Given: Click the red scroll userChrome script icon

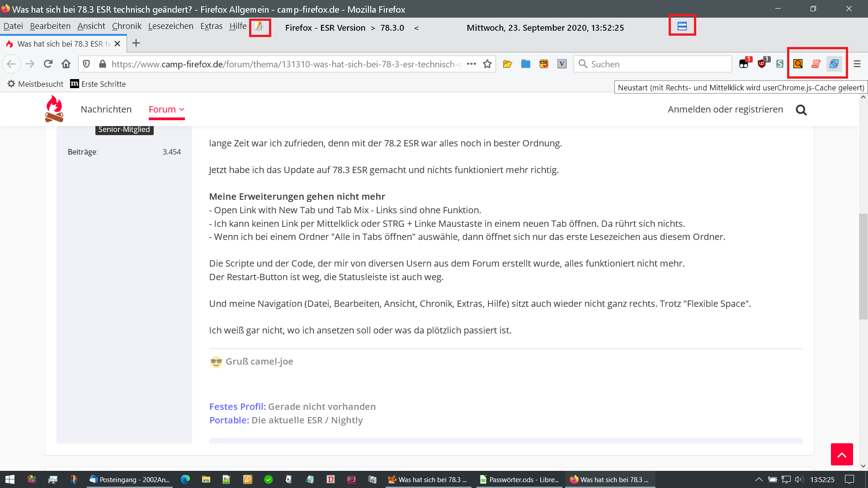Looking at the screenshot, I should point(816,64).
